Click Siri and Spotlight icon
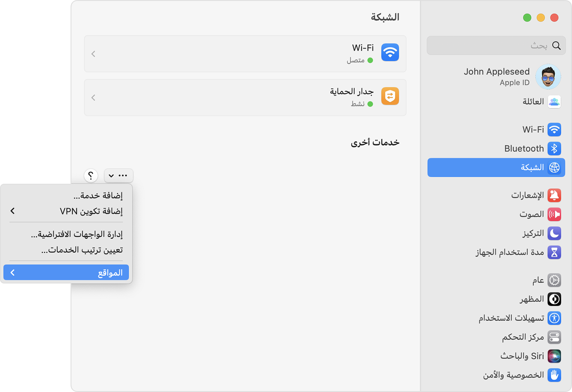 click(x=554, y=356)
